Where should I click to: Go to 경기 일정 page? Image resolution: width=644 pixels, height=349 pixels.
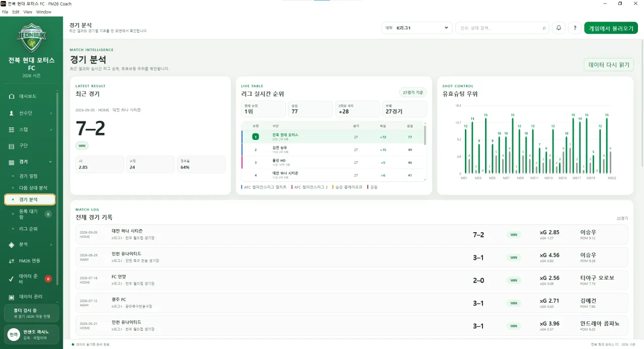tap(30, 176)
